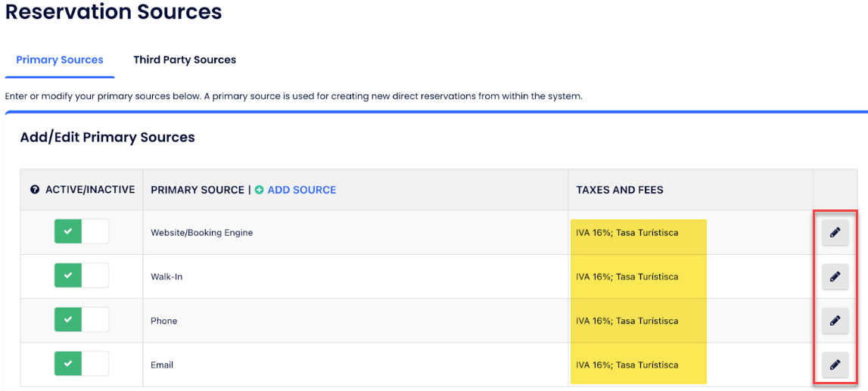Switch off the Phone source toggle
This screenshot has height=391, width=868.
tap(81, 320)
